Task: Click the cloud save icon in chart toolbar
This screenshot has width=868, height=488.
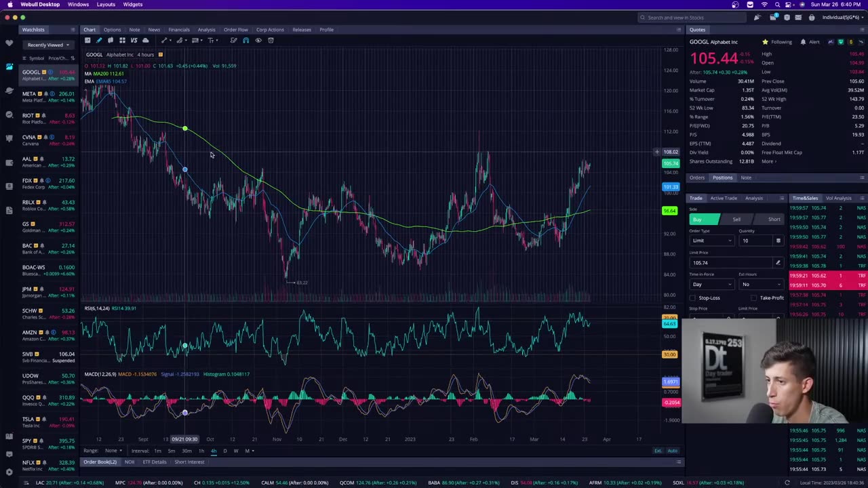Action: [x=145, y=41]
